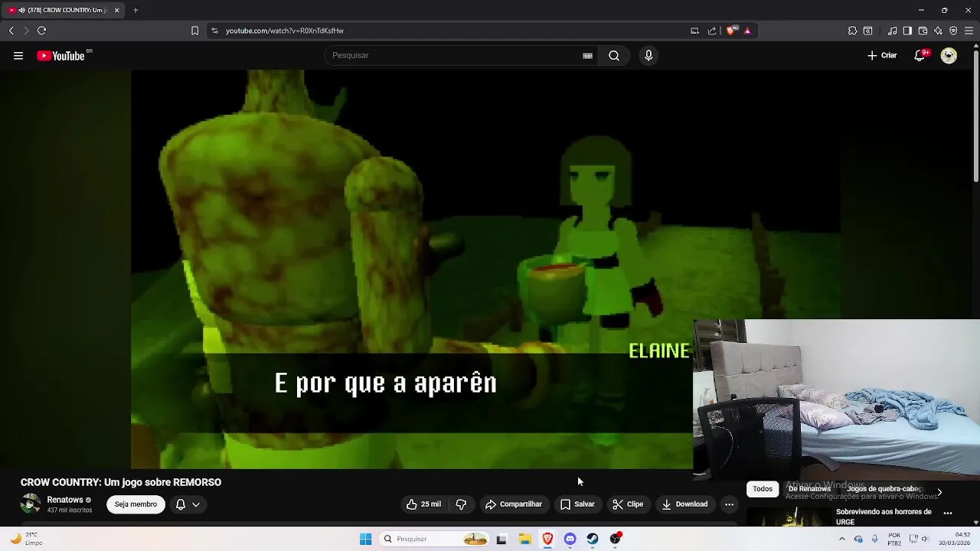
Task: Open the Leo AI sparkle icon
Action: (938, 31)
